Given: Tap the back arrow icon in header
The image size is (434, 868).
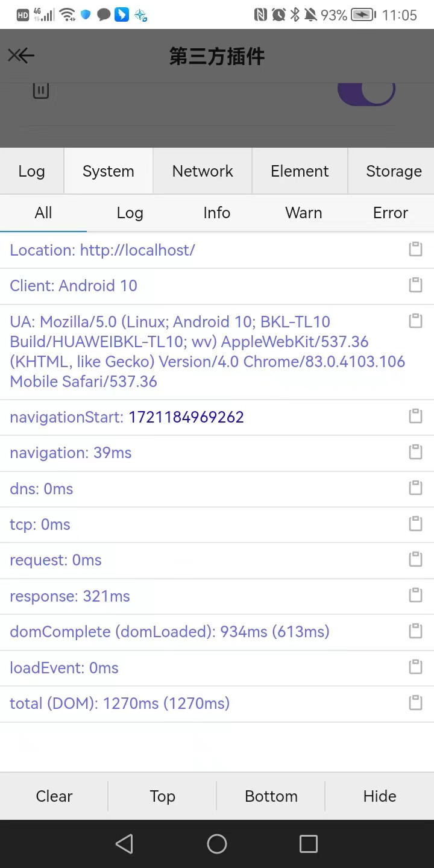Looking at the screenshot, I should (x=20, y=56).
